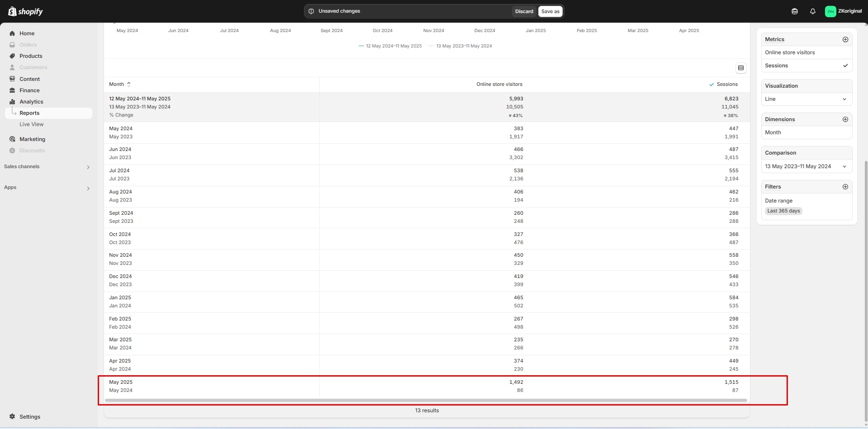Click the Save as button
Viewport: 868px width, 429px height.
(x=550, y=11)
